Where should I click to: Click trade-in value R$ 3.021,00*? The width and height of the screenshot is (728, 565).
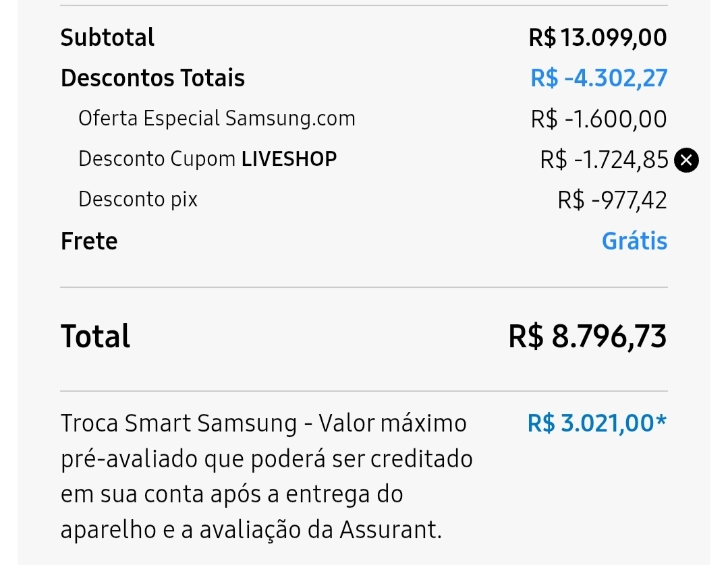pyautogui.click(x=597, y=424)
